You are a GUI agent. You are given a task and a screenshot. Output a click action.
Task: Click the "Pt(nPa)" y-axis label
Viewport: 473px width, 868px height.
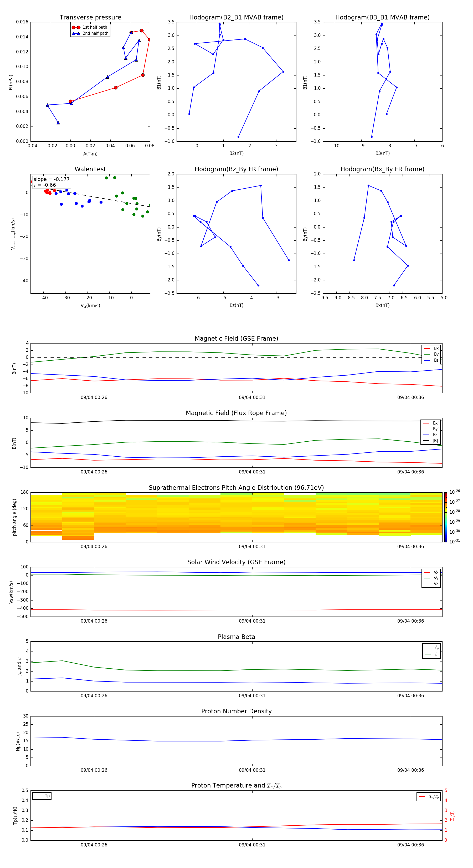point(11,82)
